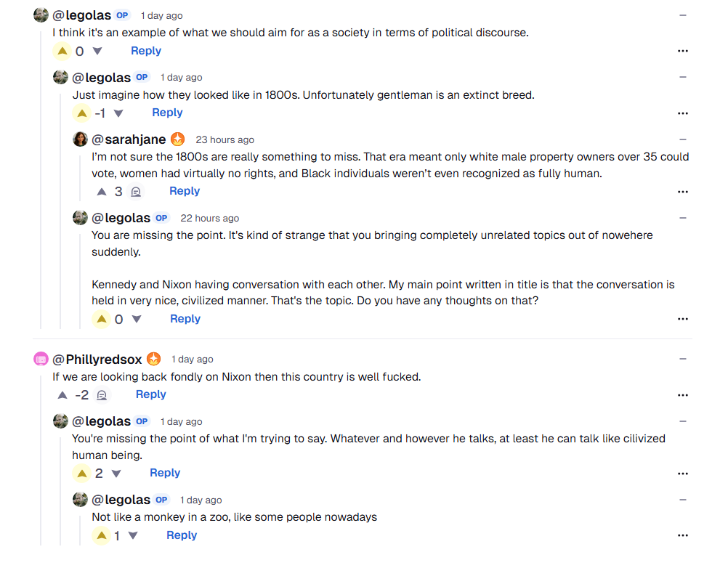This screenshot has height=568, width=728.
Task: Open more options for sarahjane's comment
Action: (682, 192)
